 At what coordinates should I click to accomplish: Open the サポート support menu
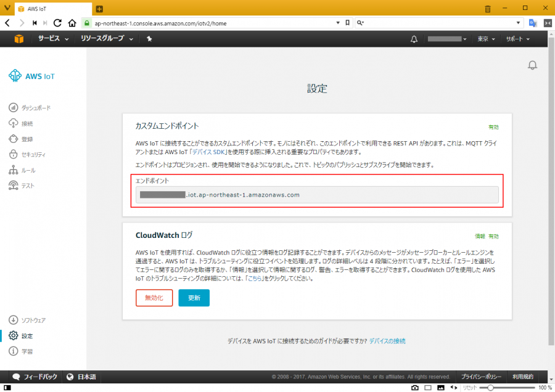point(517,39)
